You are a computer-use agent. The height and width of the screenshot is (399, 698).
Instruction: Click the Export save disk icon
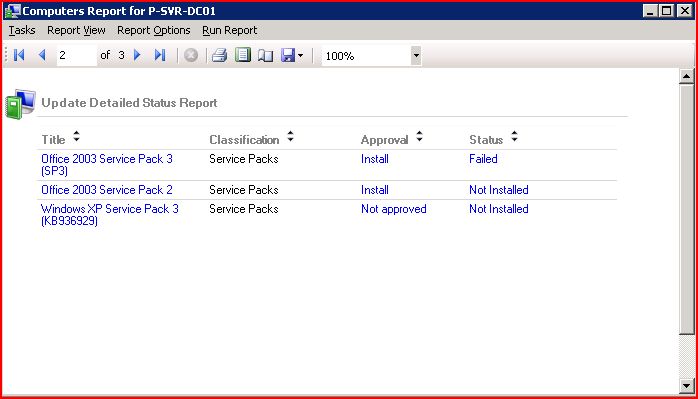pos(289,55)
